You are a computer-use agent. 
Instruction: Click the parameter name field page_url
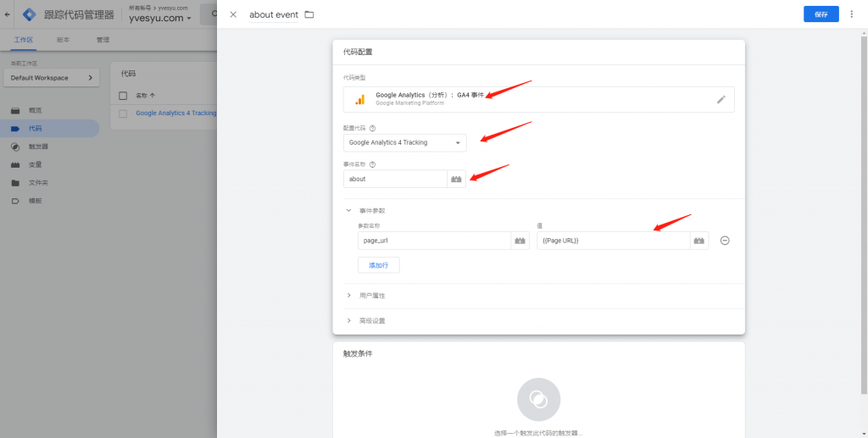(x=435, y=241)
